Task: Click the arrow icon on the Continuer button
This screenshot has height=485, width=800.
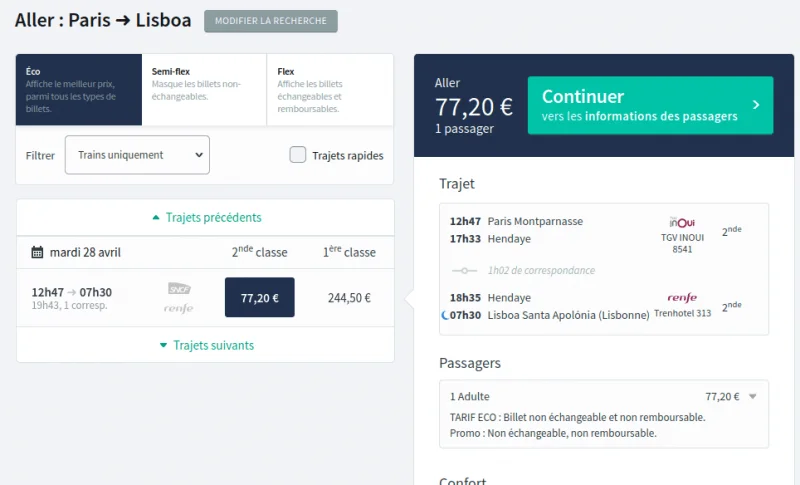Action: coord(756,105)
